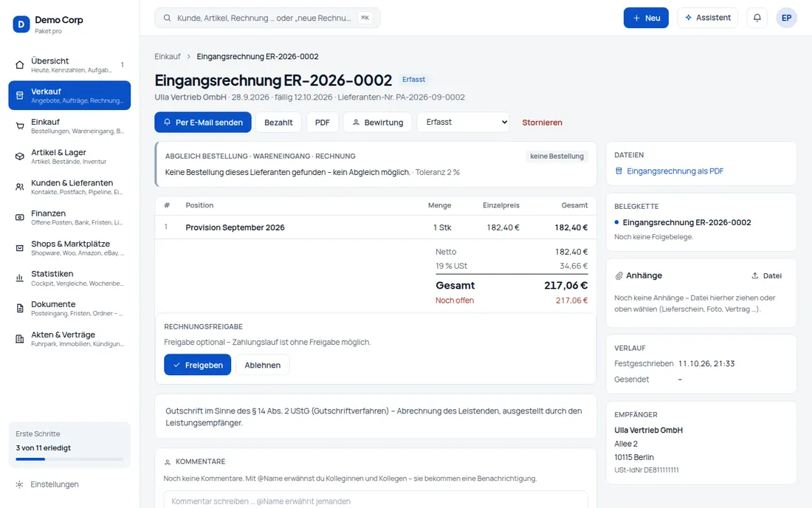Navigate to Finanzen
This screenshot has width=812, height=508.
(x=69, y=218)
